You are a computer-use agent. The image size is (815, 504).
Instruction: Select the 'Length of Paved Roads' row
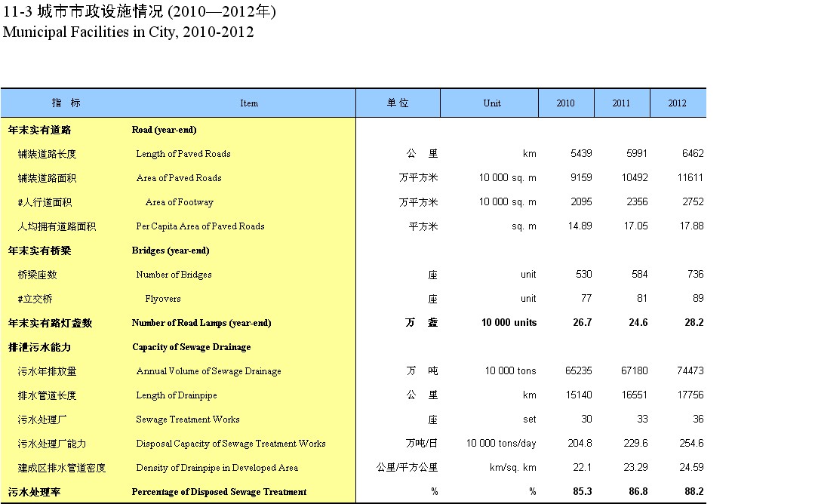183,154
